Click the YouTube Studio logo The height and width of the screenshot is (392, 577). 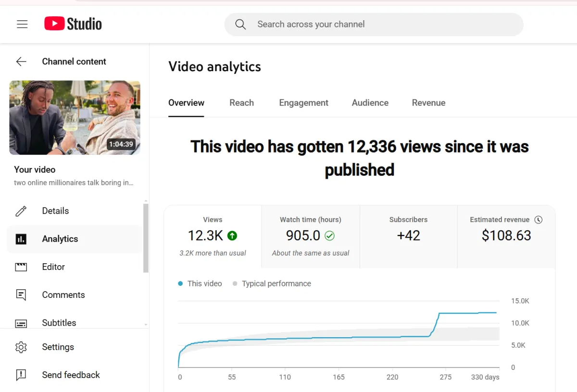pyautogui.click(x=73, y=24)
